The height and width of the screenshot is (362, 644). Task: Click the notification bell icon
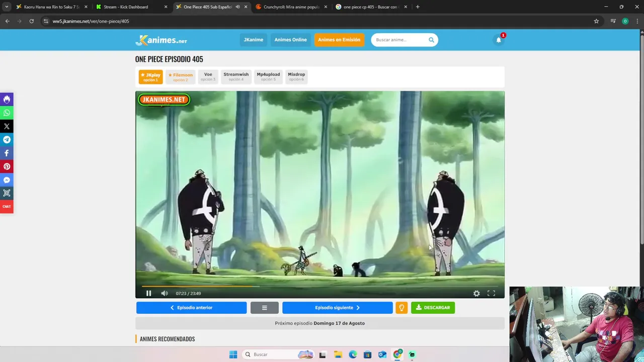tap(499, 40)
